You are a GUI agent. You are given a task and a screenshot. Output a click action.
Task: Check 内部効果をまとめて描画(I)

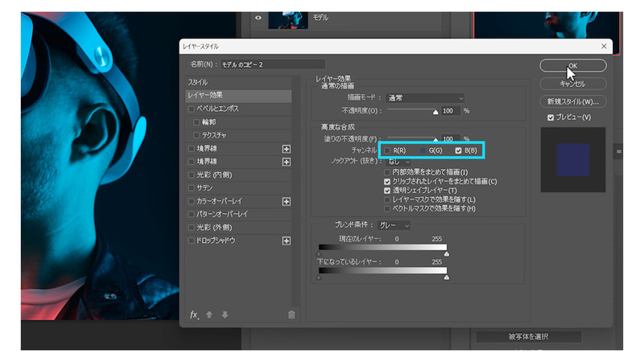387,172
